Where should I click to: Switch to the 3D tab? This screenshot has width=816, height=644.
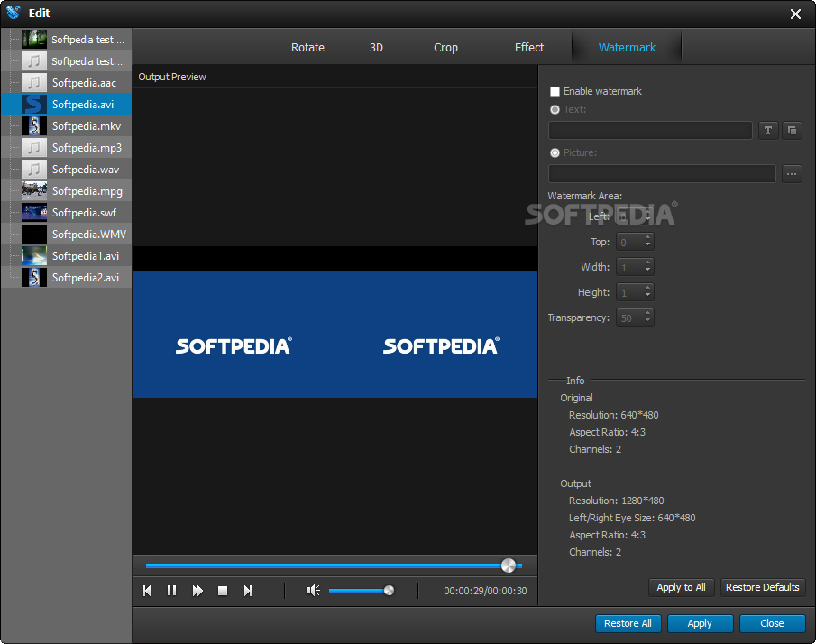[376, 48]
